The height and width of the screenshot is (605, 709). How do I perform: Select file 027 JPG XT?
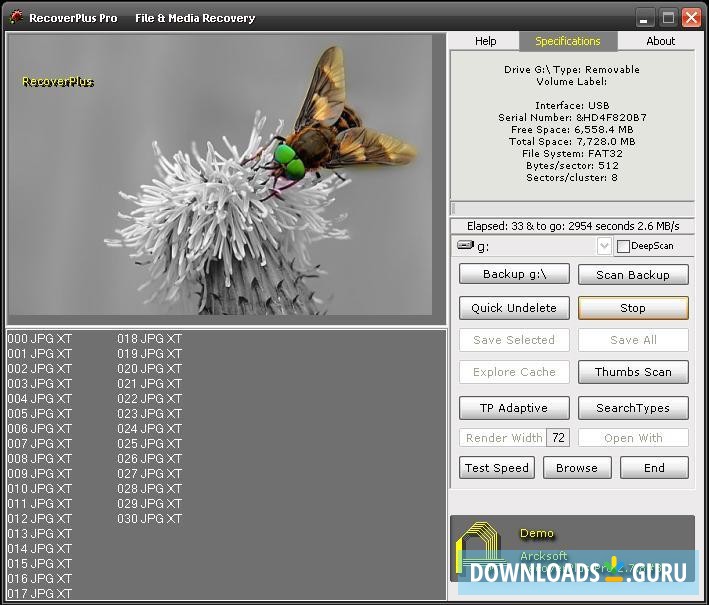click(x=150, y=473)
